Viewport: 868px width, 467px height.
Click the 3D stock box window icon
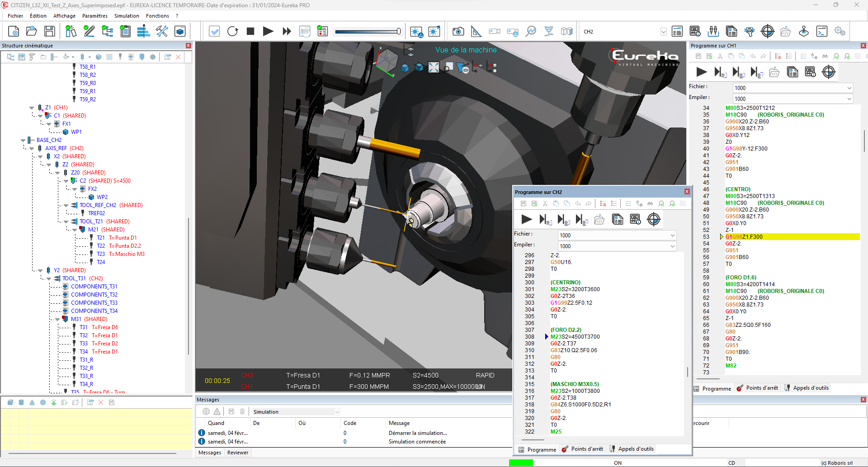tap(180, 31)
